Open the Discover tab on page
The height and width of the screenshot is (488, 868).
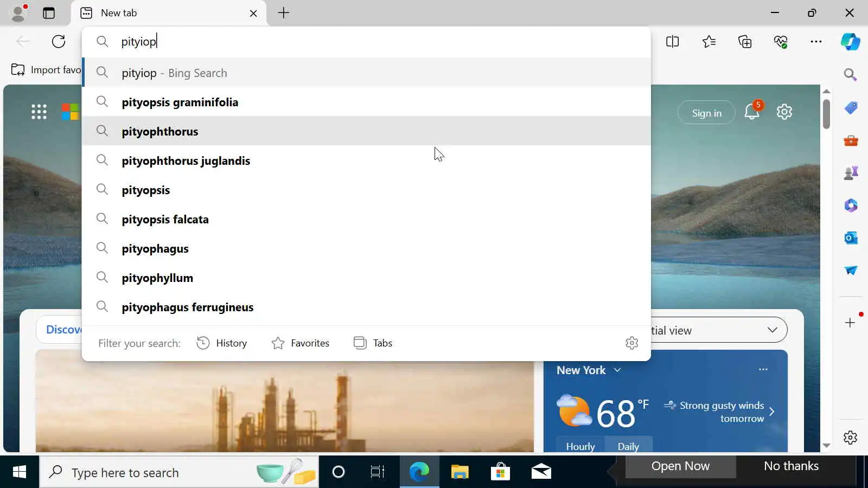(60, 330)
